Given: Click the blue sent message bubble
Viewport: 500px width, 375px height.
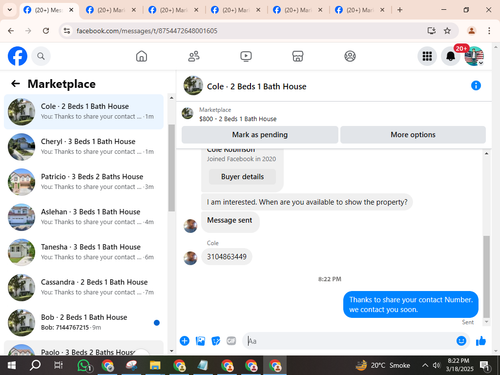Looking at the screenshot, I should 411,304.
